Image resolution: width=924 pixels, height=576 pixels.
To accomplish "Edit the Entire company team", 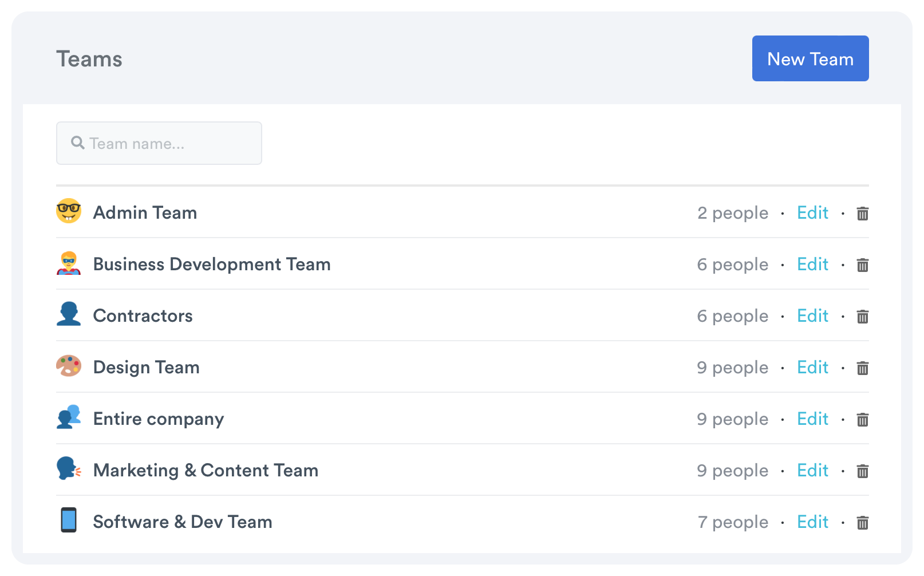I will coord(812,419).
